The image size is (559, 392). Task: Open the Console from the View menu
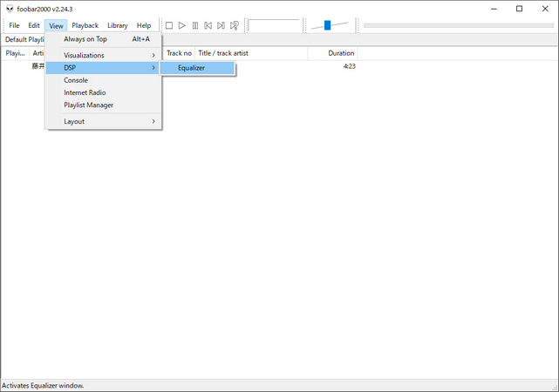pyautogui.click(x=104, y=80)
